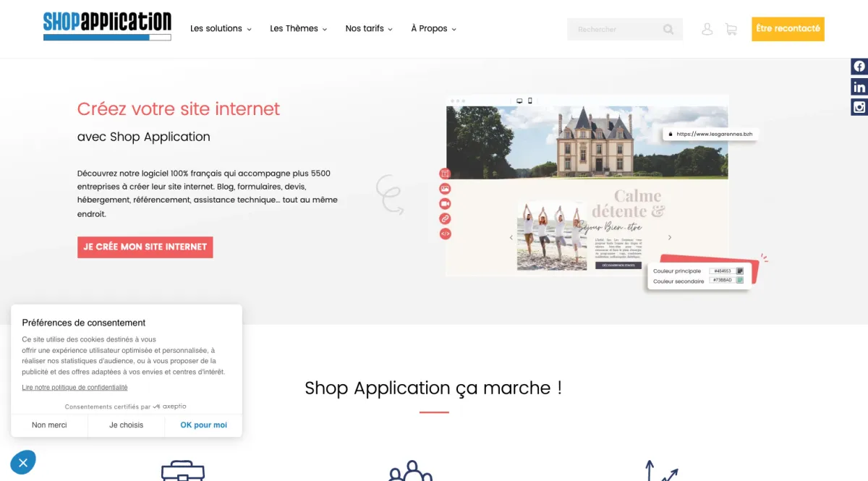Viewport: 868px width, 481px height.
Task: Click the yoga beach photo thumbnail
Action: tap(552, 237)
